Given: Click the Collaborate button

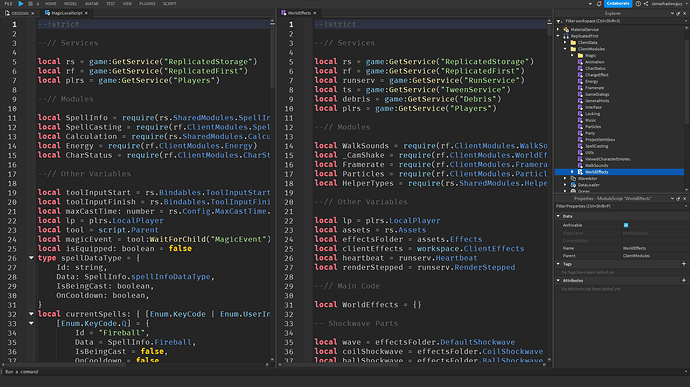Looking at the screenshot, I should [x=618, y=4].
